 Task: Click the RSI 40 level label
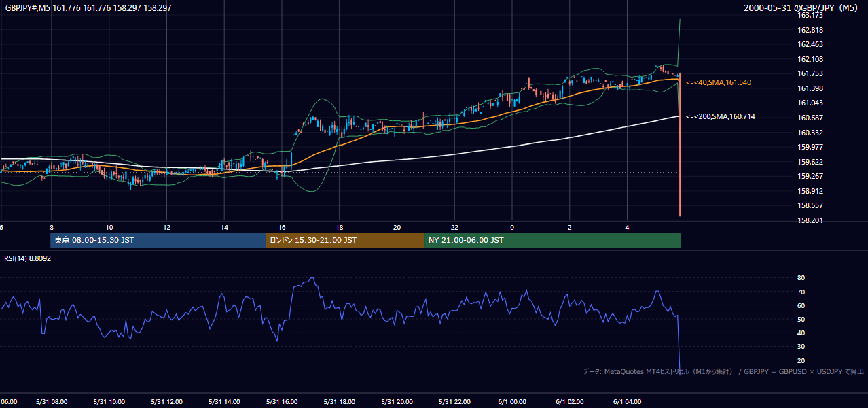(x=801, y=333)
